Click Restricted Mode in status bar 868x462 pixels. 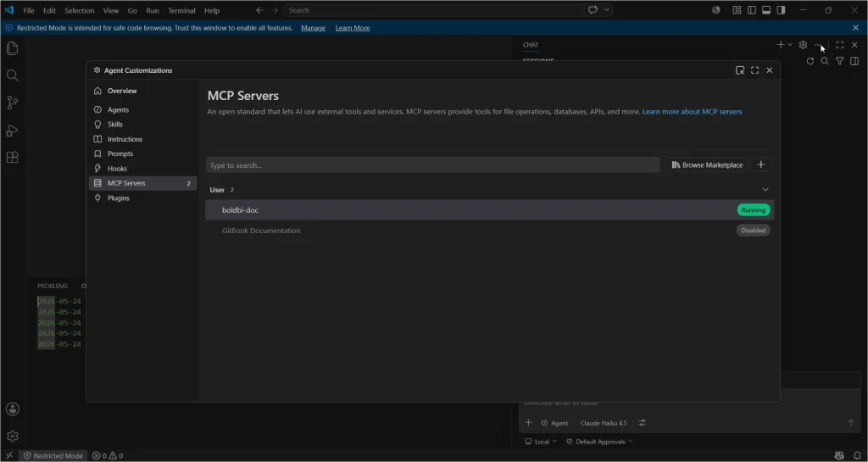click(53, 455)
